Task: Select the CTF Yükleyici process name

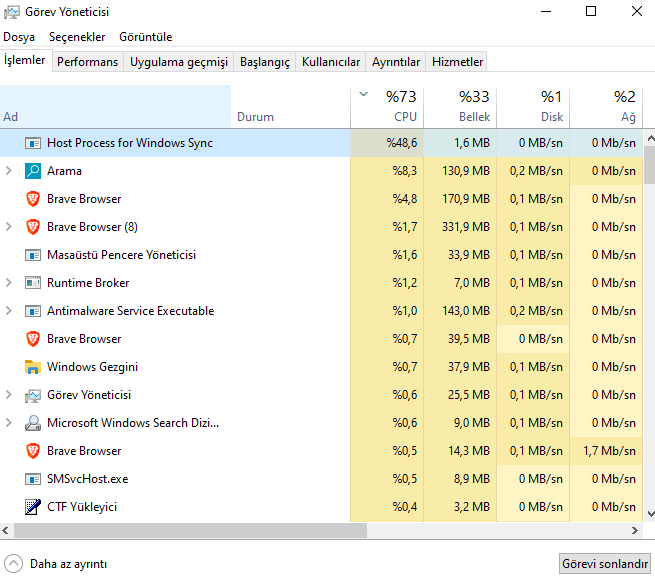Action: point(82,507)
